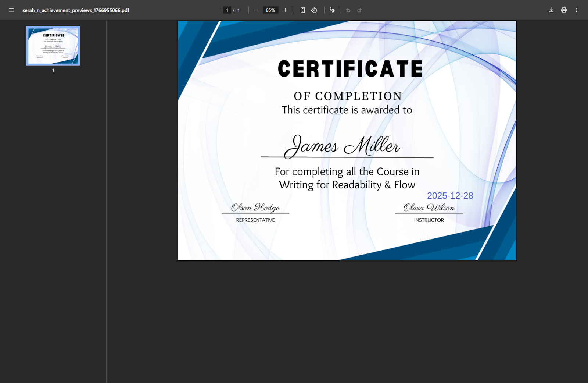This screenshot has width=588, height=383.
Task: Open the three-dot more actions menu
Action: (577, 10)
